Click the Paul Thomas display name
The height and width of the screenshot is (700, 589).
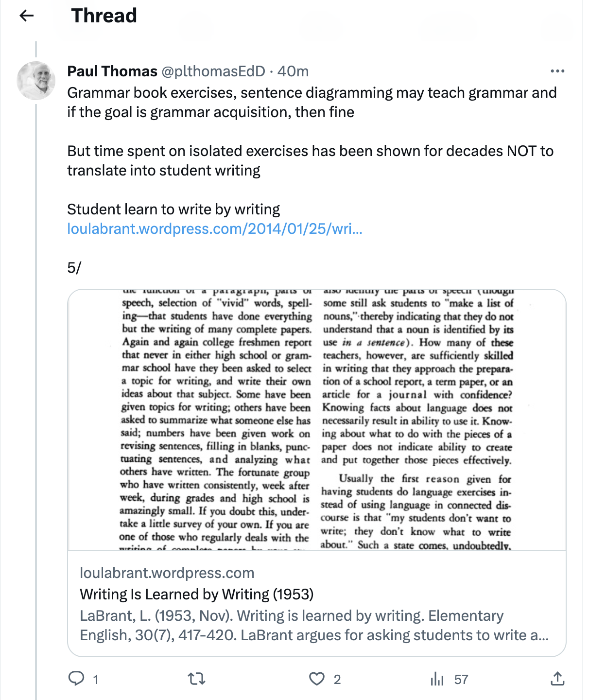tap(112, 71)
